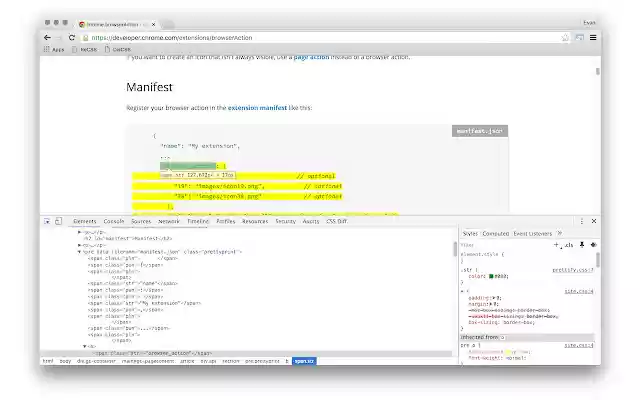Select the span containing "My extension" string
The image size is (640, 400).
point(144,303)
